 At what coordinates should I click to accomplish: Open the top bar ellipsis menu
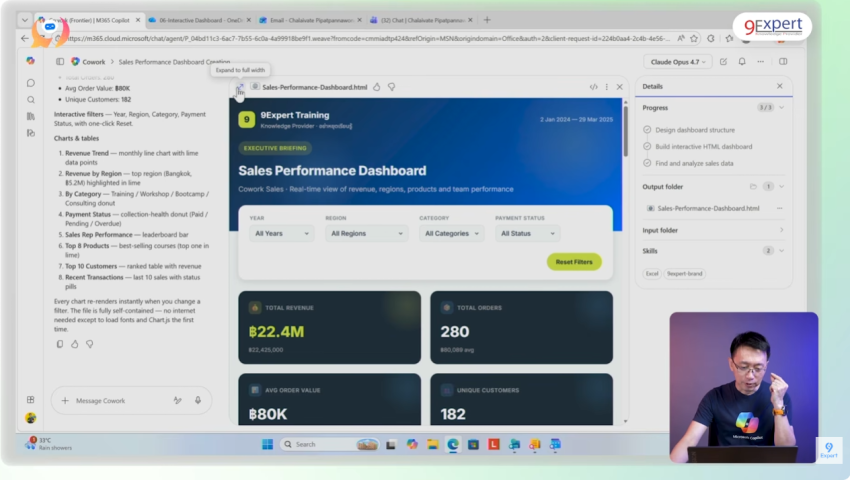pyautogui.click(x=761, y=62)
